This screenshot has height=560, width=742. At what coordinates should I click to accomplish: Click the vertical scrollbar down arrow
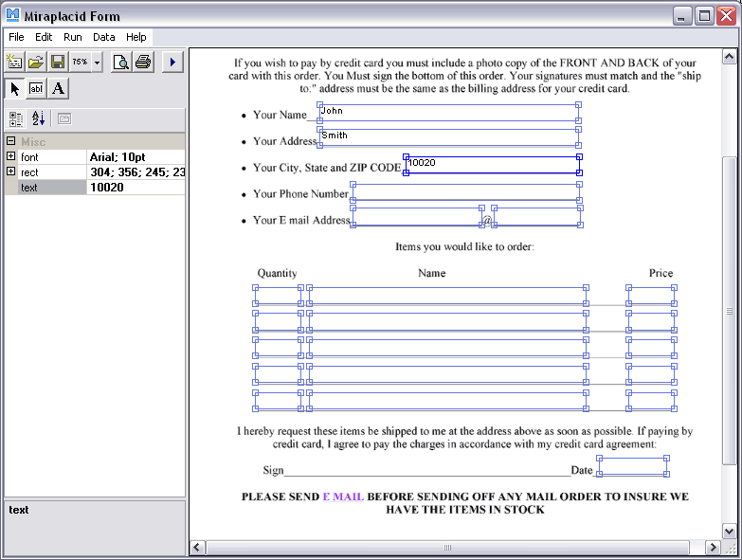tap(730, 532)
